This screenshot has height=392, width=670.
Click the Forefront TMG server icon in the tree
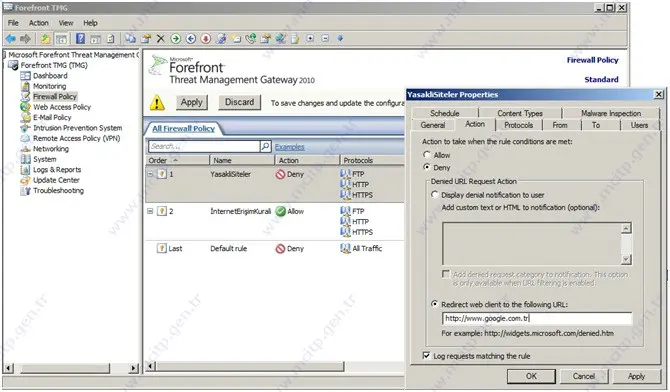pos(14,65)
